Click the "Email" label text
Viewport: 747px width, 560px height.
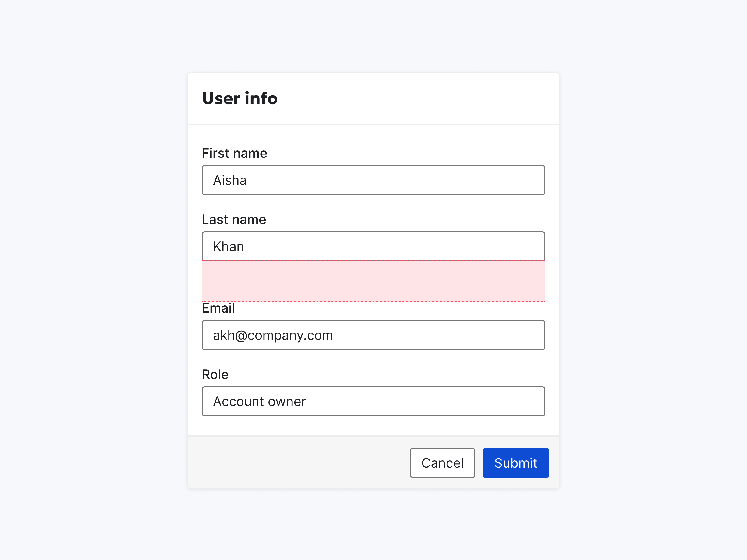click(x=218, y=308)
